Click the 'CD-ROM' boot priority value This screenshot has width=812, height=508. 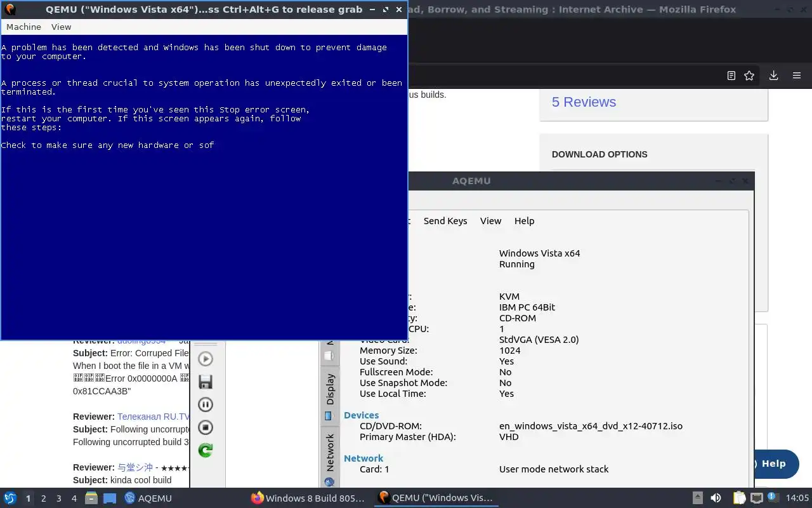(518, 318)
